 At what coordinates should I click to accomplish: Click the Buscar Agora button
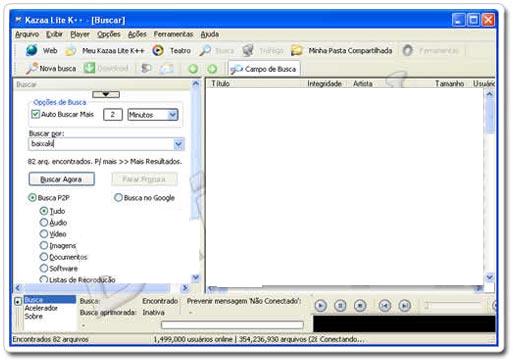coord(61,179)
